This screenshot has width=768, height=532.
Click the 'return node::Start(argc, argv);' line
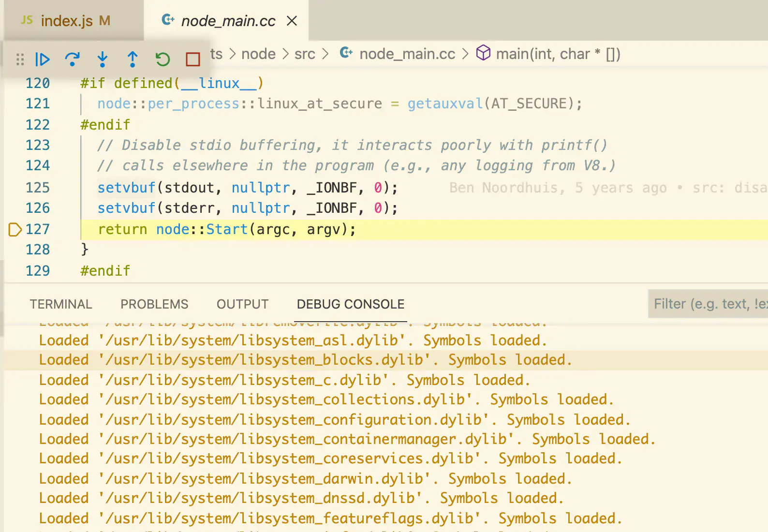(227, 229)
